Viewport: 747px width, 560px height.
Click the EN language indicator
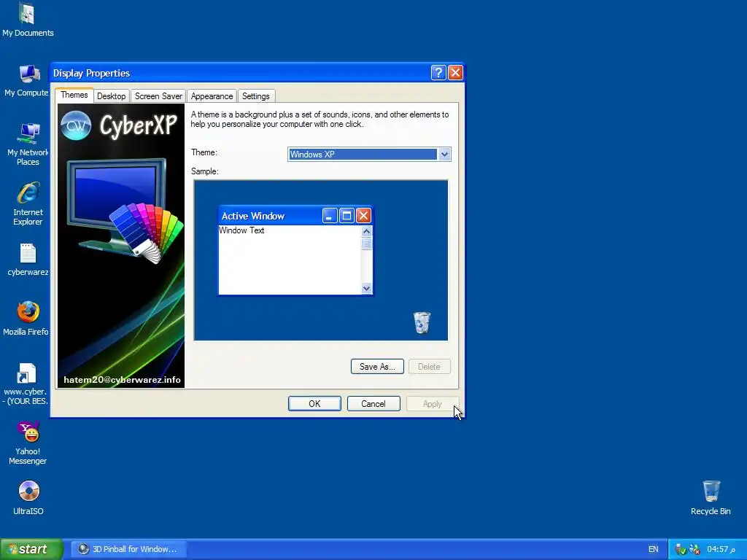[653, 549]
